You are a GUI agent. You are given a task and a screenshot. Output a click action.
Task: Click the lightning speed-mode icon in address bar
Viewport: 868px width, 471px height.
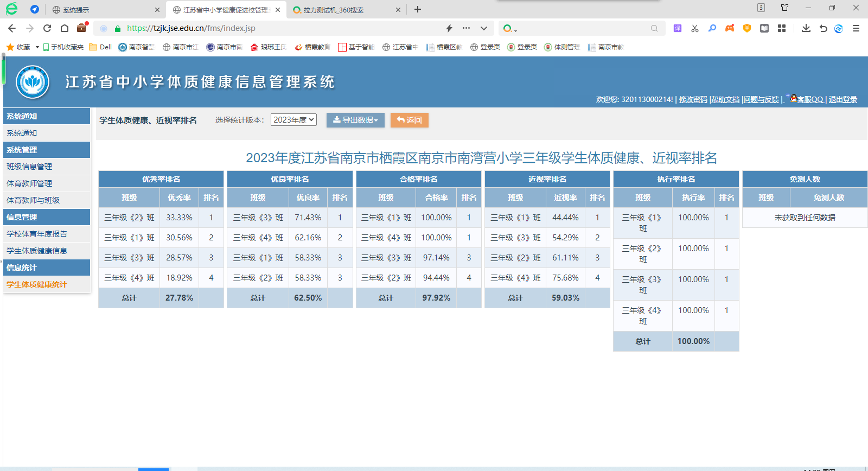(x=449, y=28)
